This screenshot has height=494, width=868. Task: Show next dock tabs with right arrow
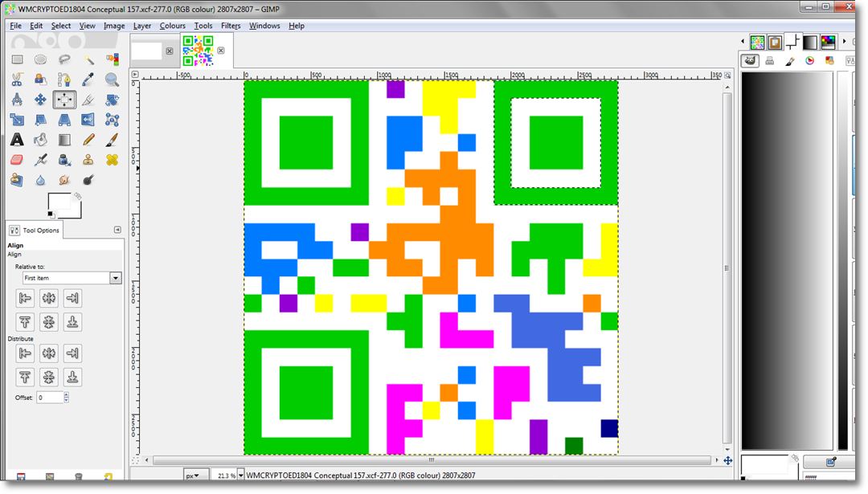(x=844, y=41)
